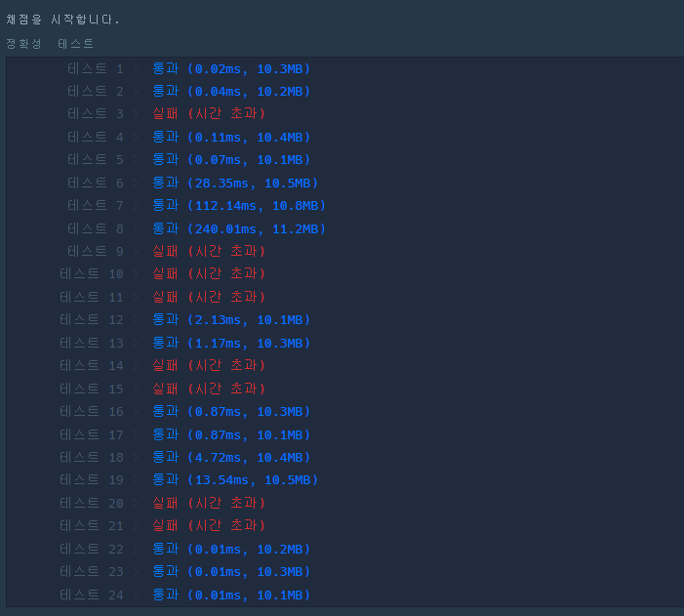
Task: Click the '테스트 3' row label
Action: tap(96, 113)
